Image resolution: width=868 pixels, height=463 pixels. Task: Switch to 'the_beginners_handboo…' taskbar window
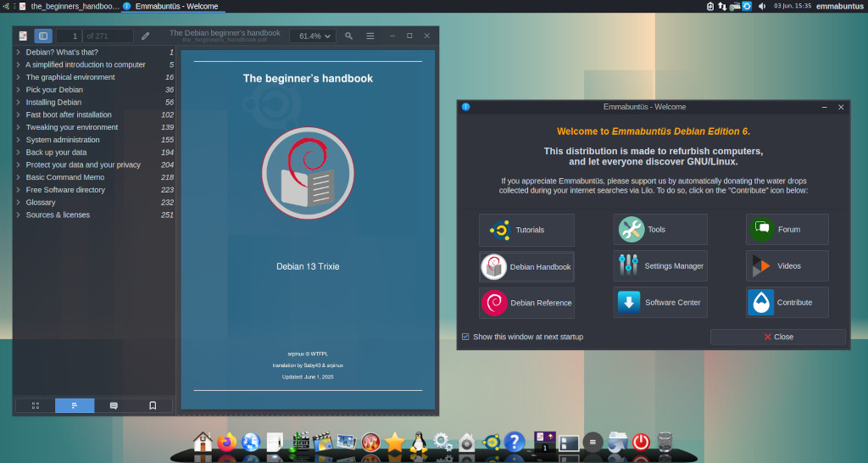(x=70, y=6)
